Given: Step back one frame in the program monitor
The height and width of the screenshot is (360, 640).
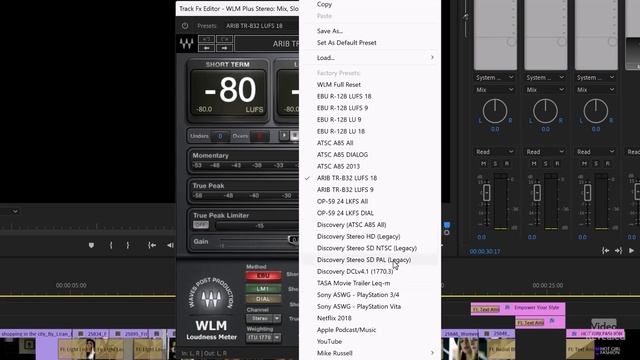Looking at the screenshot, I should coord(170,245).
